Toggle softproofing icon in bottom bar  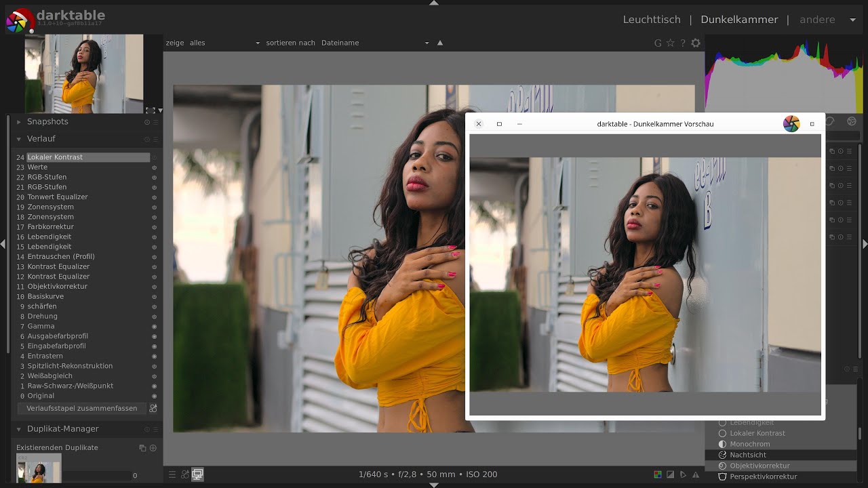(683, 474)
